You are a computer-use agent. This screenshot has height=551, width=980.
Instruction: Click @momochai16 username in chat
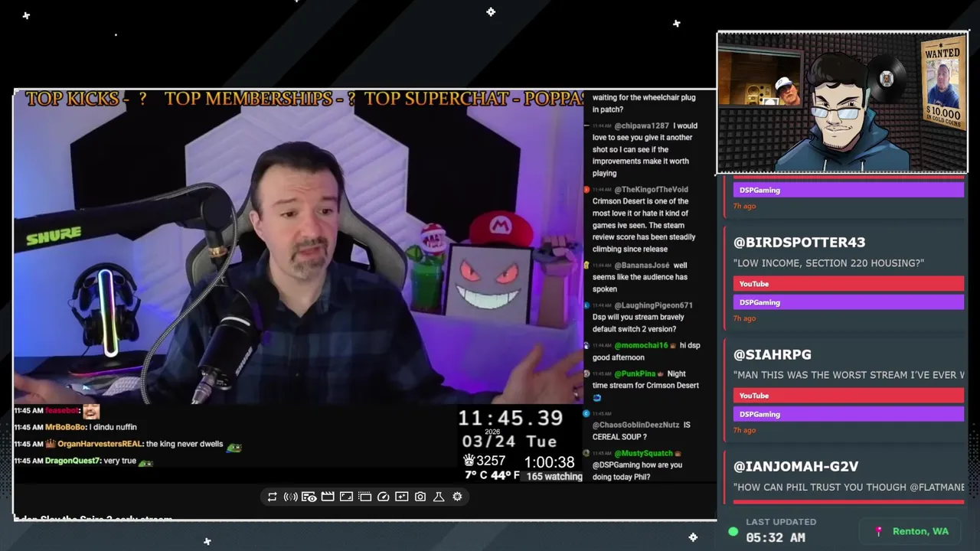point(641,345)
